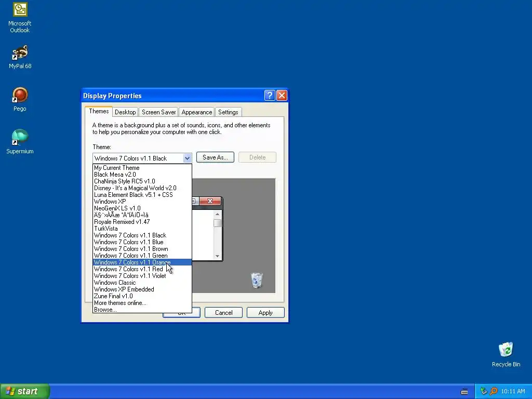Click the preview window's red close button
This screenshot has height=399, width=532.
pos(210,201)
